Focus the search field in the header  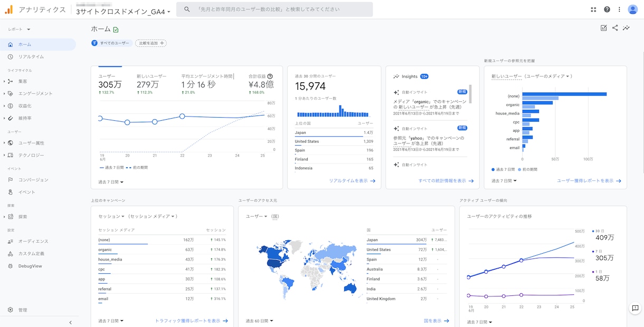(x=274, y=9)
